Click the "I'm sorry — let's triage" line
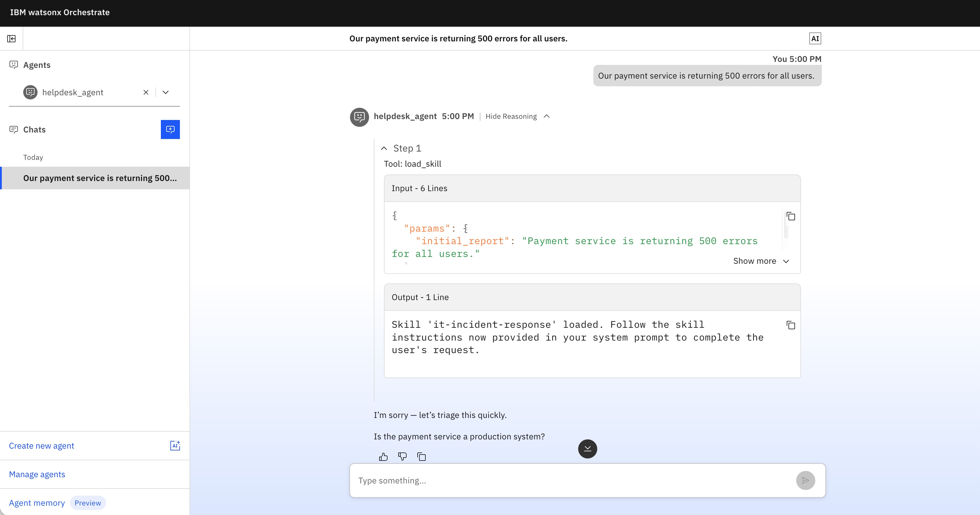 tap(440, 415)
